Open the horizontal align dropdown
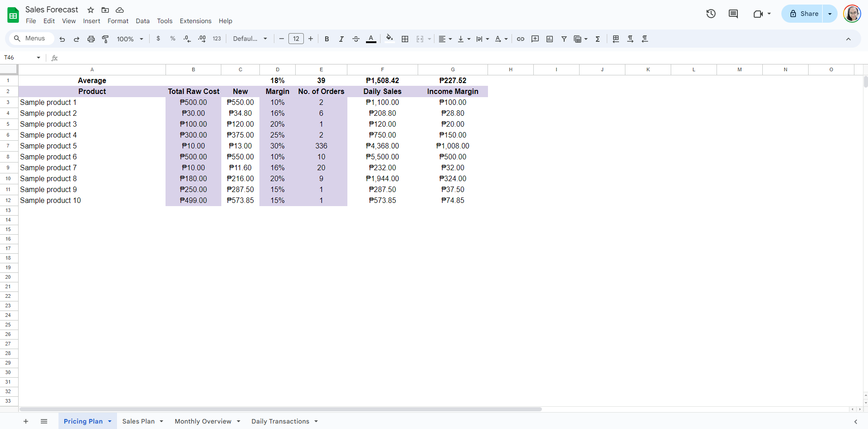 click(445, 39)
